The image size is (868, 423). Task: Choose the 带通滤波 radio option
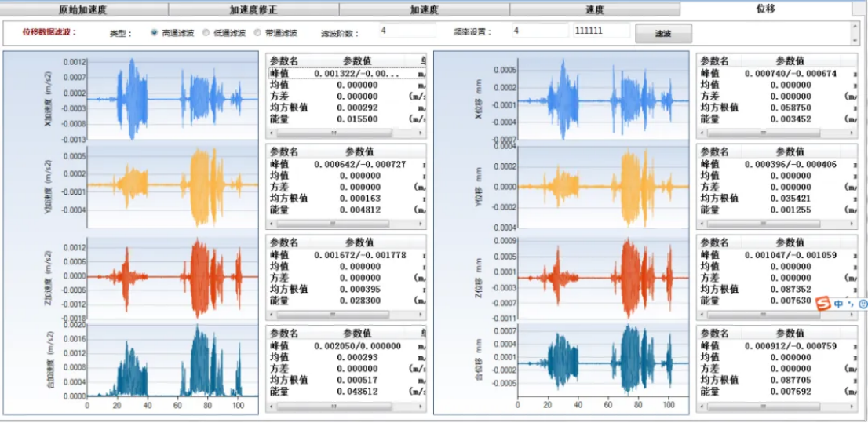point(258,33)
